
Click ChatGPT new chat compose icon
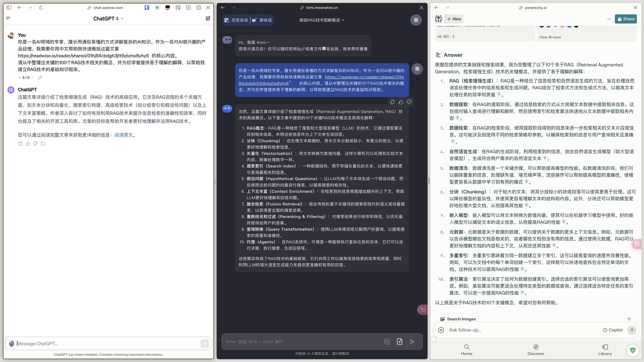tap(208, 18)
